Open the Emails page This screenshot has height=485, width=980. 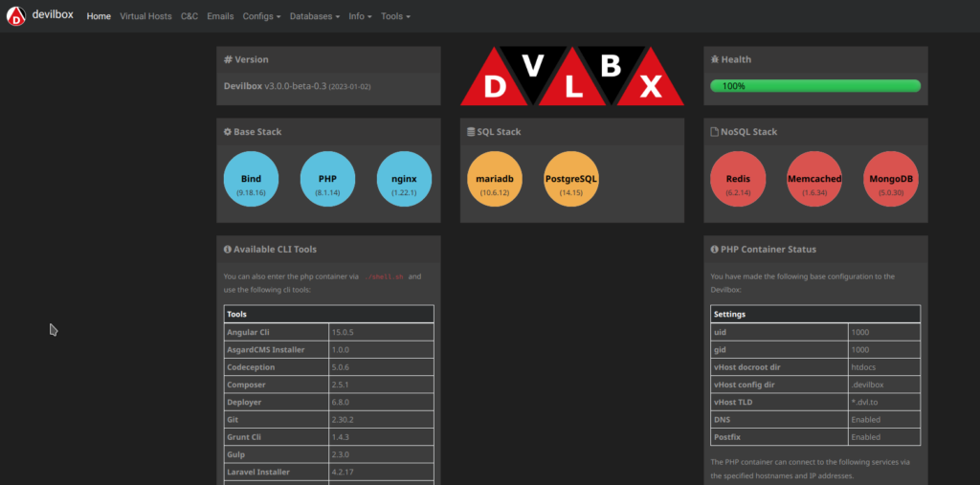[x=220, y=16]
